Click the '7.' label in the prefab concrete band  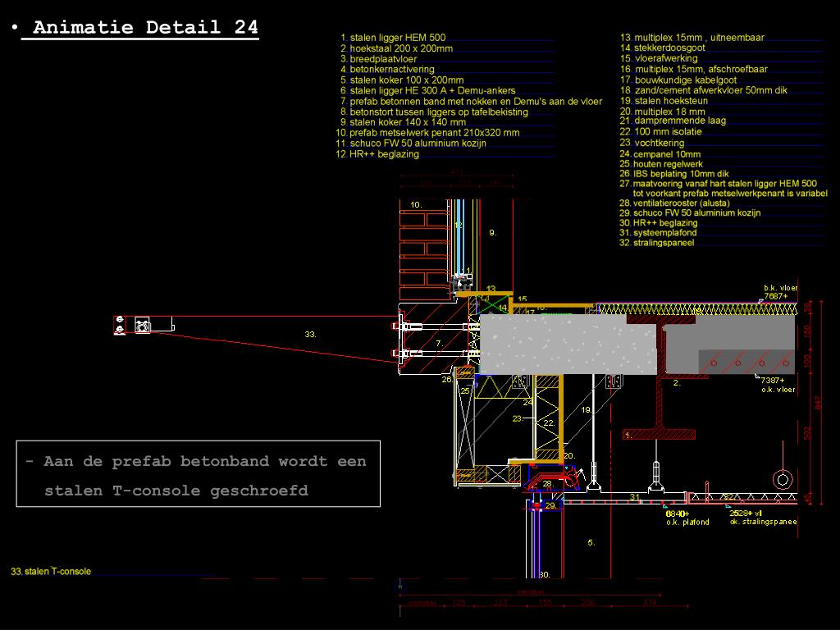click(440, 344)
